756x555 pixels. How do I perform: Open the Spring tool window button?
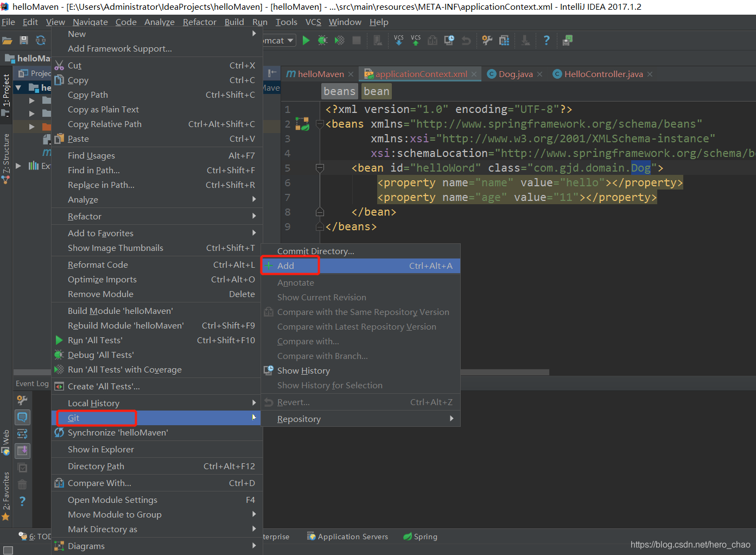[x=420, y=537]
